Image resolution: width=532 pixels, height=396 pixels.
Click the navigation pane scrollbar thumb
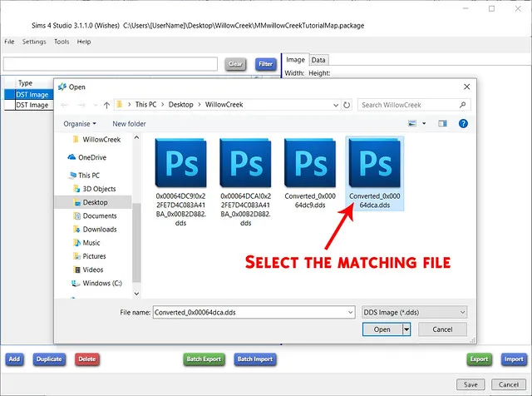pyautogui.click(x=136, y=242)
